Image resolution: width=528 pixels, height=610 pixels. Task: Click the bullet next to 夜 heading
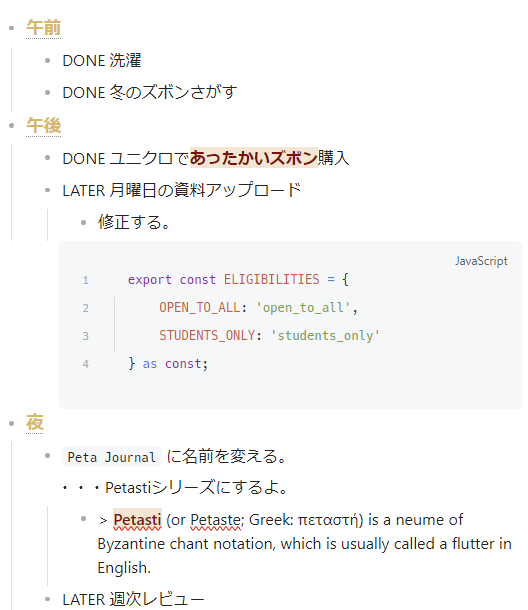pyautogui.click(x=12, y=423)
